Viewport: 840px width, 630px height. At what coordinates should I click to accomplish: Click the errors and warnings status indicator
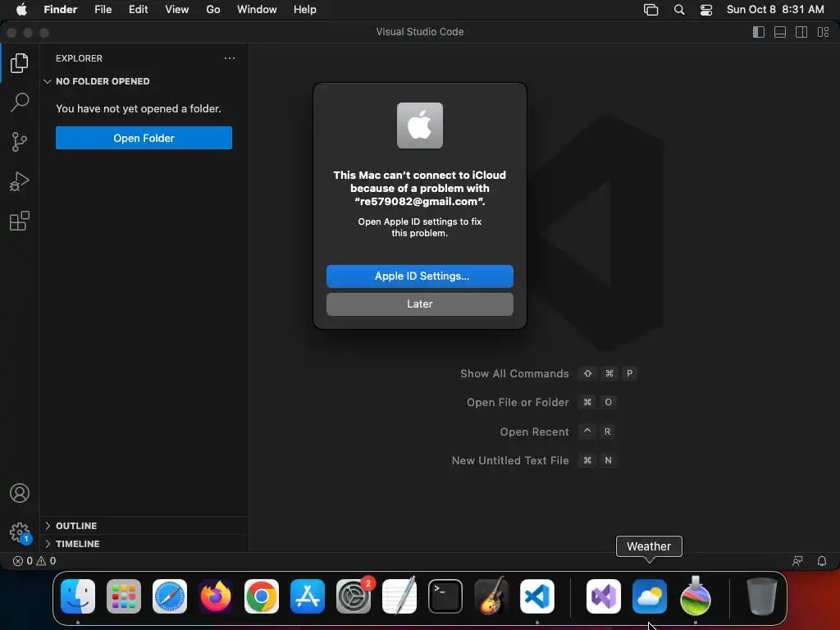coord(34,561)
